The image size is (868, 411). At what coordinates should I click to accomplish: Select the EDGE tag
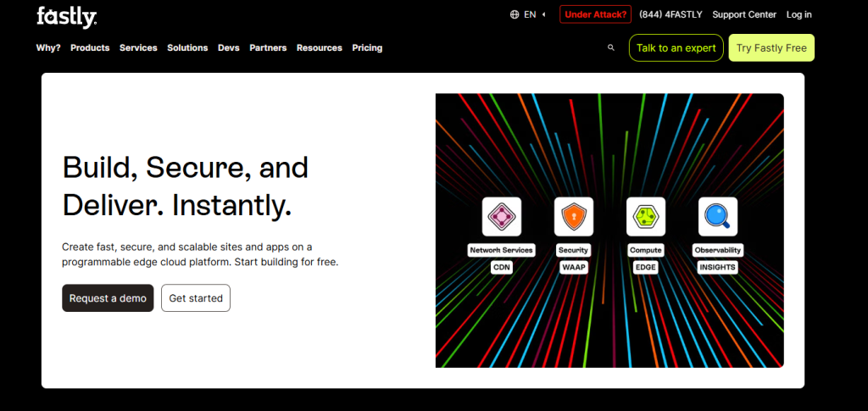(645, 268)
